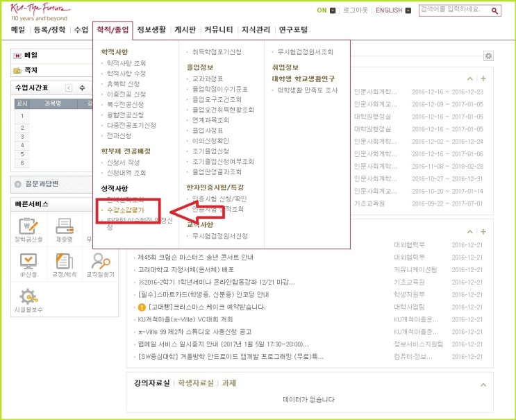
Task: Collapse the second notice panel with chevron
Action: (470, 232)
